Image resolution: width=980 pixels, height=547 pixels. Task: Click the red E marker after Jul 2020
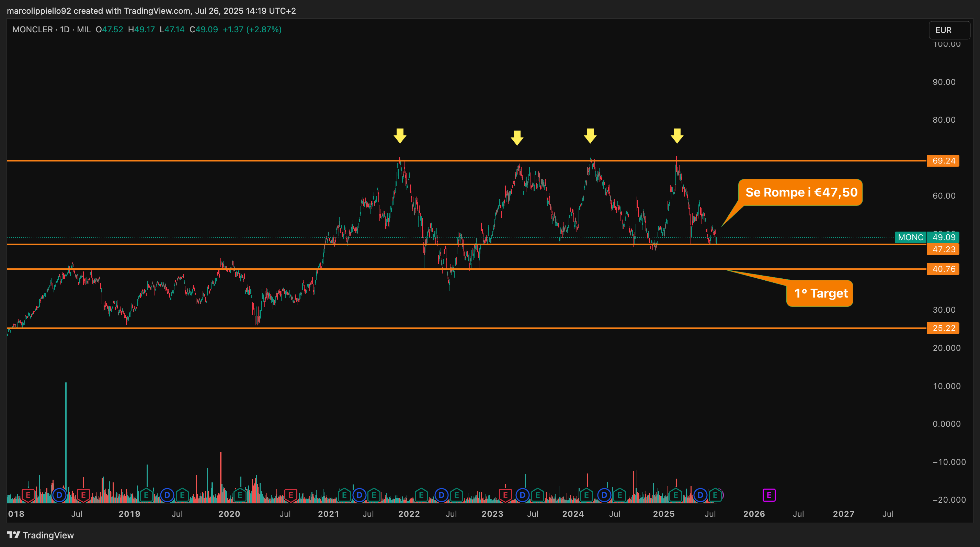click(x=290, y=495)
